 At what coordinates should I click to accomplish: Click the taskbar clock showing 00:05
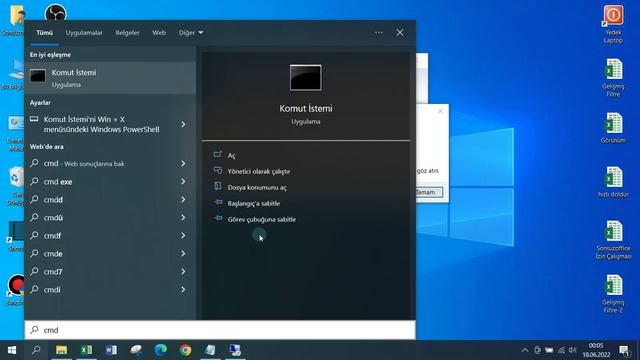click(596, 350)
